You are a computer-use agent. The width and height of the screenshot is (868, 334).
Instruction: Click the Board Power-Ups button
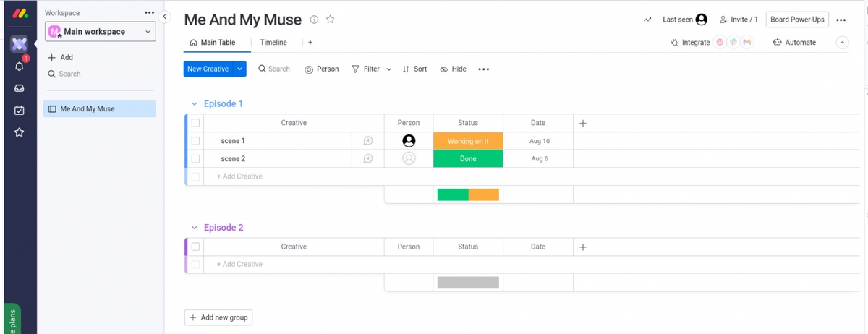796,20
